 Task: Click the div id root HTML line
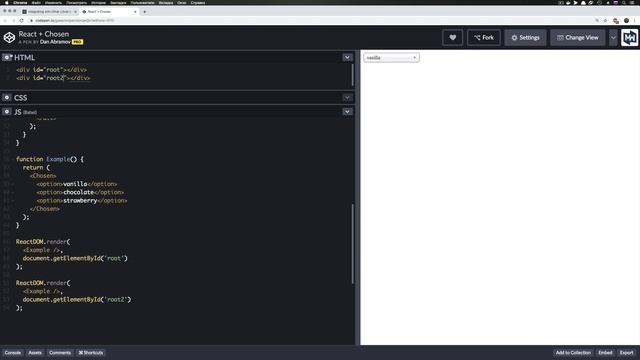tap(51, 70)
